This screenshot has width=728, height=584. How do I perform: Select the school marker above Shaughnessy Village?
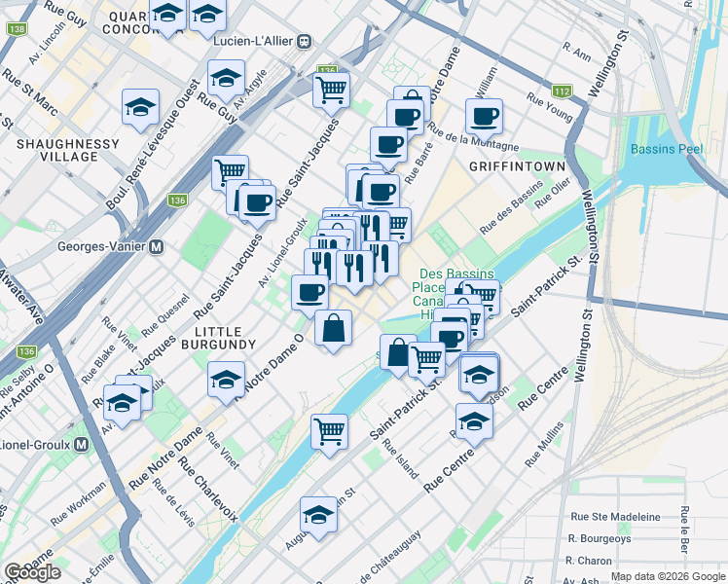tap(141, 110)
